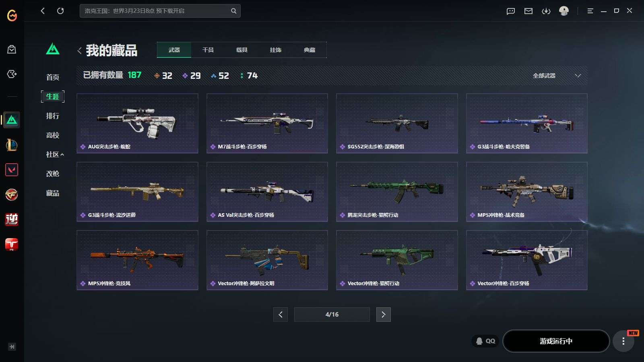Open the League of Legends sidebar icon
Image resolution: width=644 pixels, height=362 pixels.
(12, 145)
